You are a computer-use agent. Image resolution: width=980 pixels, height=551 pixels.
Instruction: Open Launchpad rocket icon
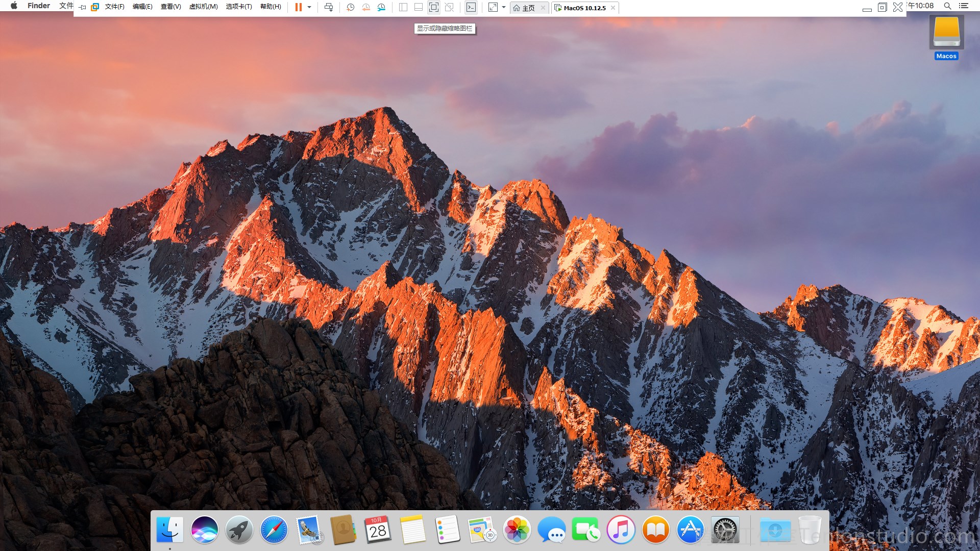pyautogui.click(x=239, y=530)
